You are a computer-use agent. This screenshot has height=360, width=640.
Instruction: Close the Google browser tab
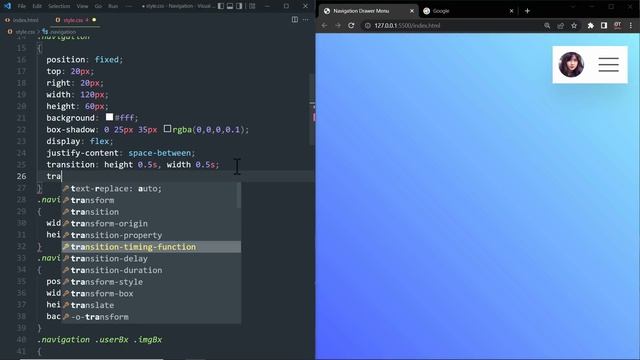coord(511,11)
